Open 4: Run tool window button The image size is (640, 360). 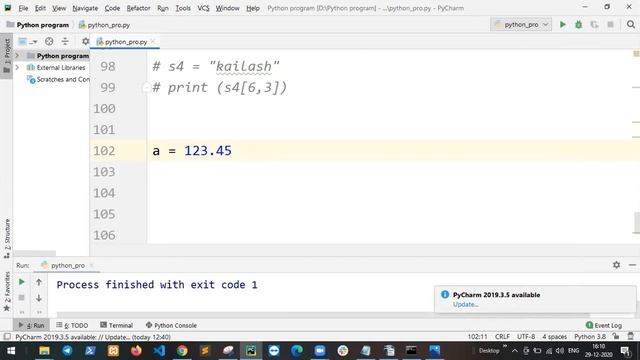pyautogui.click(x=31, y=325)
